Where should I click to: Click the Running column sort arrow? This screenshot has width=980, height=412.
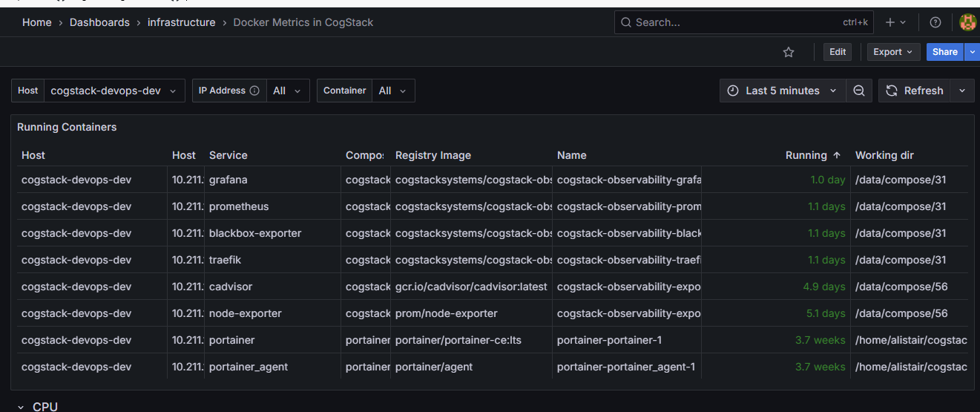tap(837, 155)
